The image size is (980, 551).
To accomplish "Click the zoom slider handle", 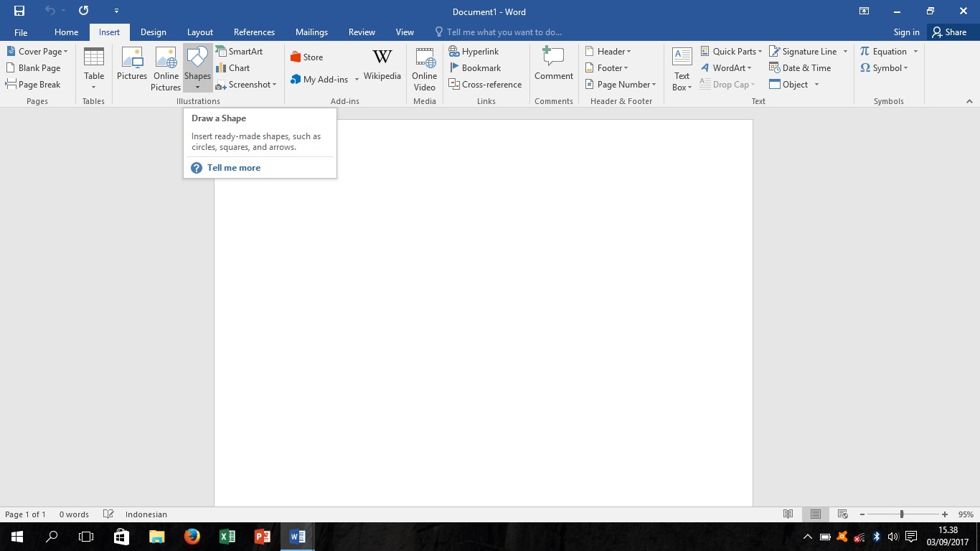I will [x=902, y=514].
